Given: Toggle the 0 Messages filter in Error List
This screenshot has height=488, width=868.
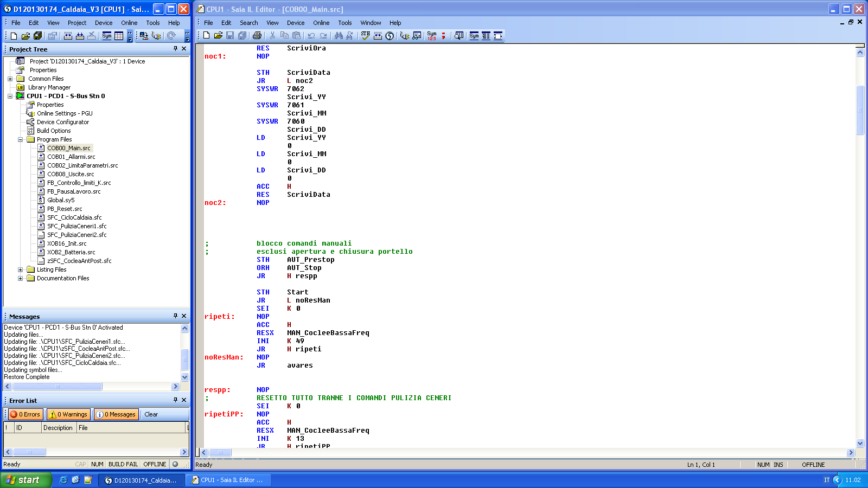Looking at the screenshot, I should pos(116,414).
